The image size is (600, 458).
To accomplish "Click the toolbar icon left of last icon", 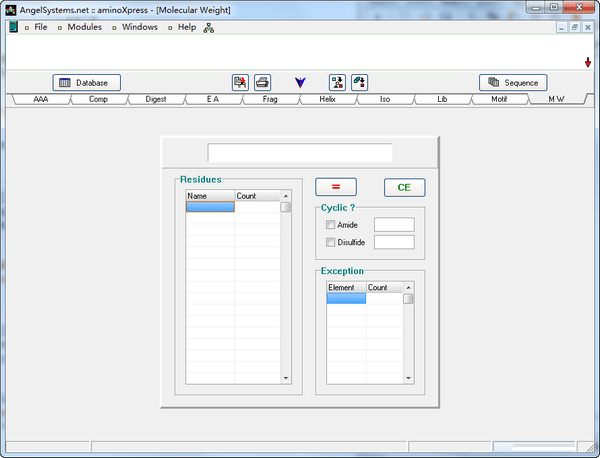I will point(337,82).
